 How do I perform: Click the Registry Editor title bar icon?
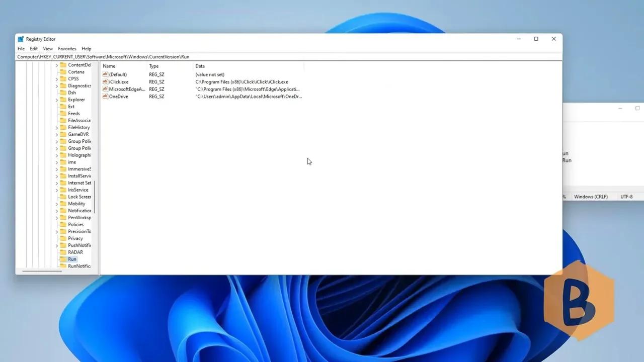[x=21, y=39]
